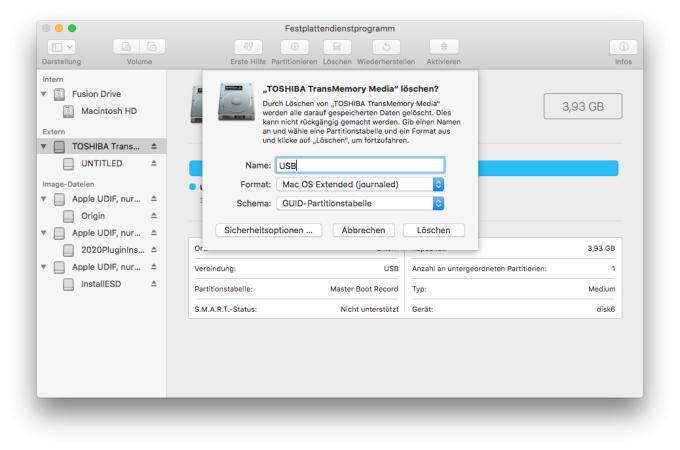Click the Abbrechen button
The width and height of the screenshot is (680, 450).
(363, 230)
